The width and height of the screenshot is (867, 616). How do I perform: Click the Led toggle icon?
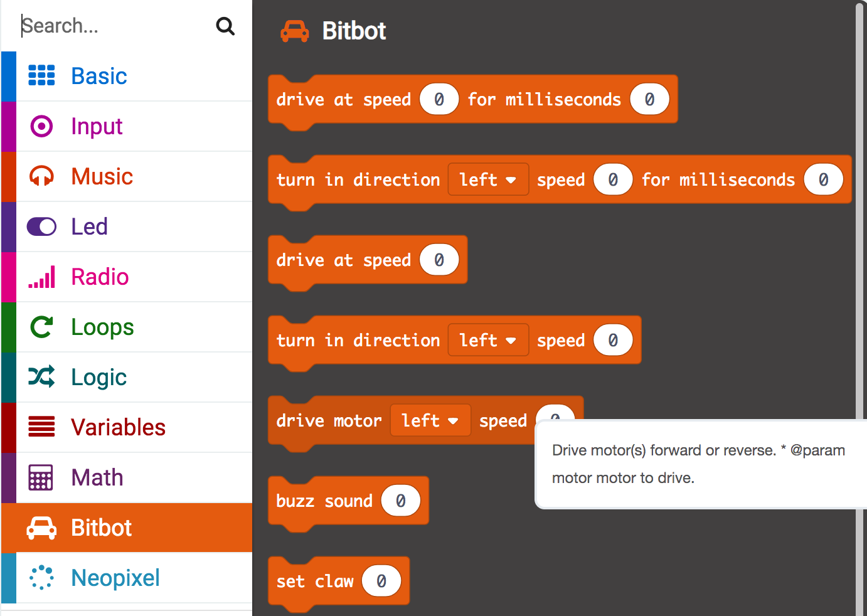click(41, 226)
